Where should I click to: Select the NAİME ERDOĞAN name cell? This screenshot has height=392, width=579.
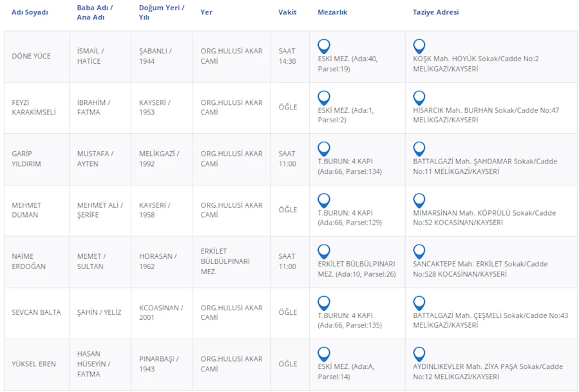pyautogui.click(x=29, y=261)
